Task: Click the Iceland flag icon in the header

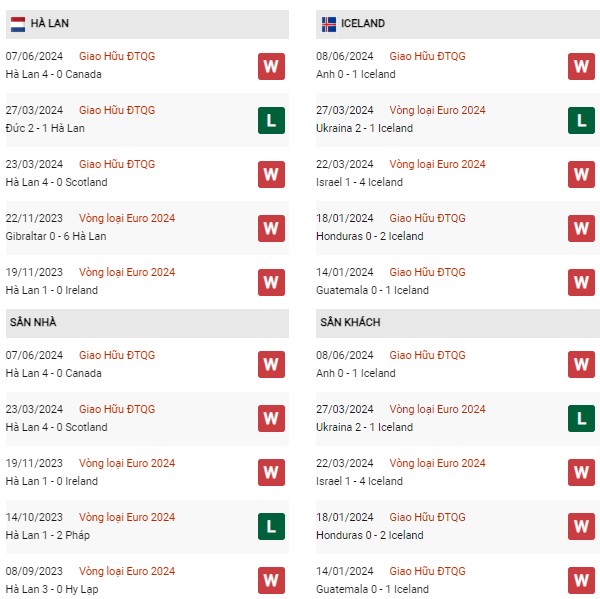Action: [329, 24]
